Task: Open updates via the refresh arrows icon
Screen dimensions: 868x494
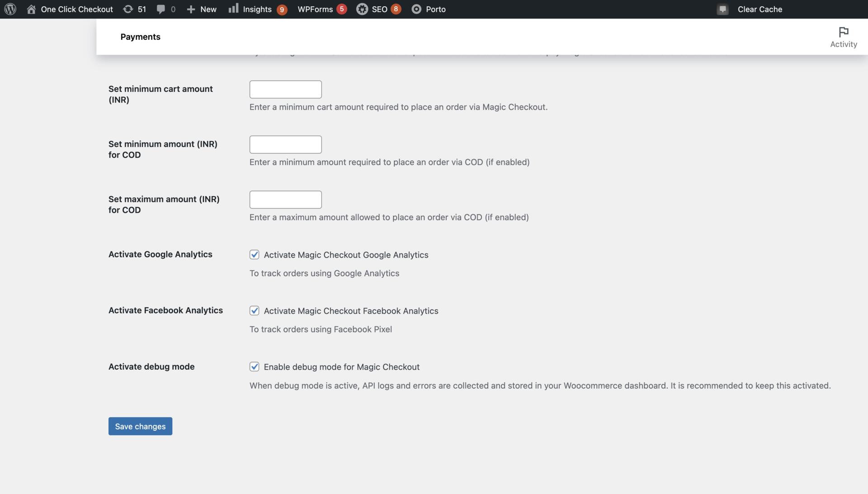Action: tap(129, 9)
